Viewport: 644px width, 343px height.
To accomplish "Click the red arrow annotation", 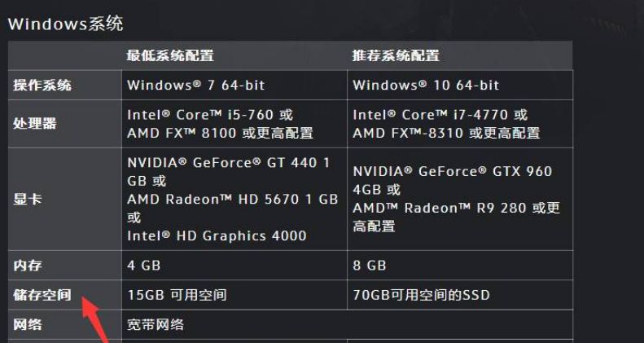I will tap(95, 320).
